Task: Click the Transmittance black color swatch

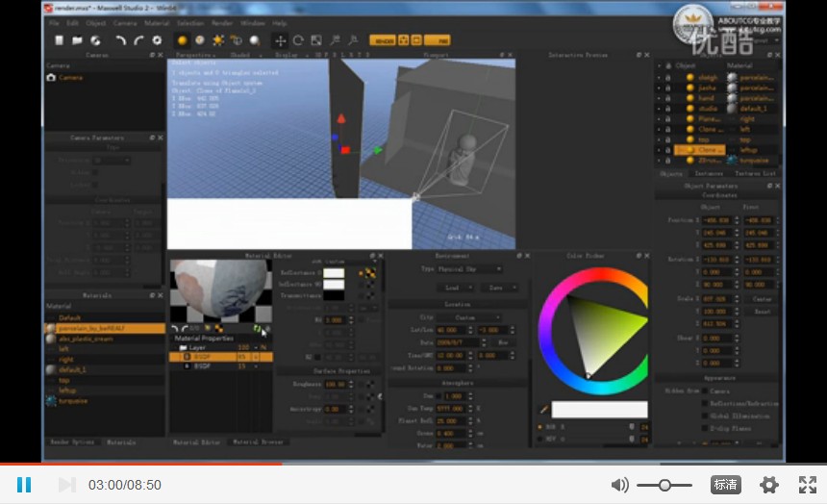Action: pyautogui.click(x=334, y=295)
